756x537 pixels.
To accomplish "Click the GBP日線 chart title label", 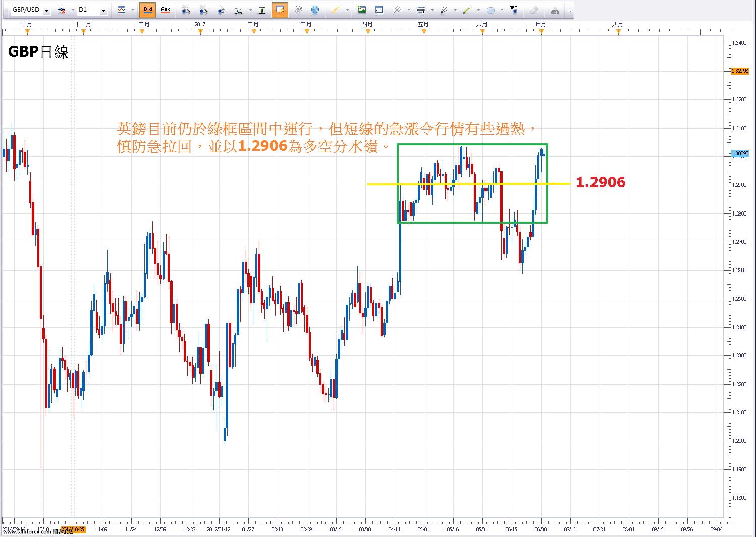I will (x=38, y=51).
